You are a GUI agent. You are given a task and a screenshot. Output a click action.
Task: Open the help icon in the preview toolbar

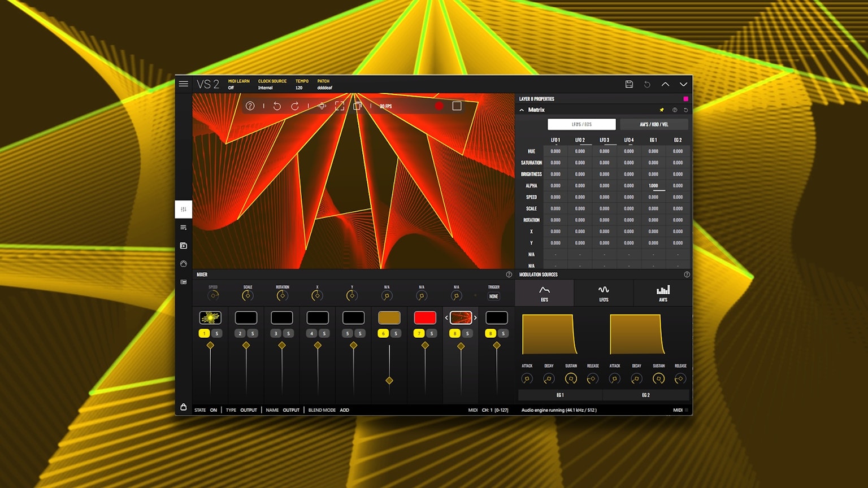tap(250, 106)
